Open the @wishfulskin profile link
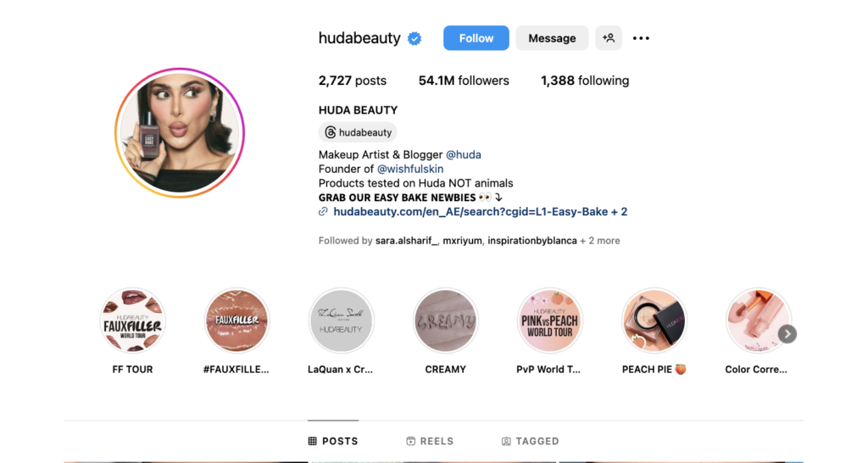 click(x=410, y=169)
